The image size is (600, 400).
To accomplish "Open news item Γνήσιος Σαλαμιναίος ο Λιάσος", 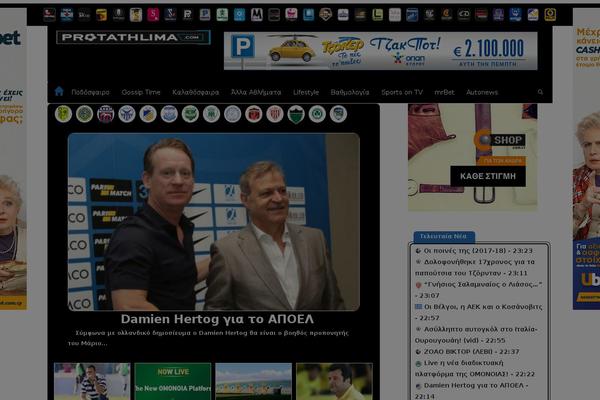I will 478,290.
